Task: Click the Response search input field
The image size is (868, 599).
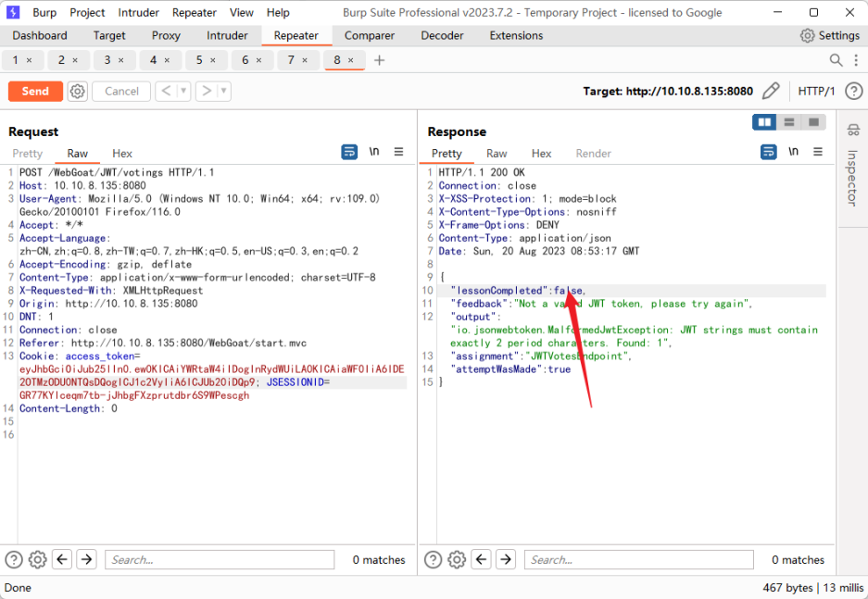Action: click(x=639, y=560)
